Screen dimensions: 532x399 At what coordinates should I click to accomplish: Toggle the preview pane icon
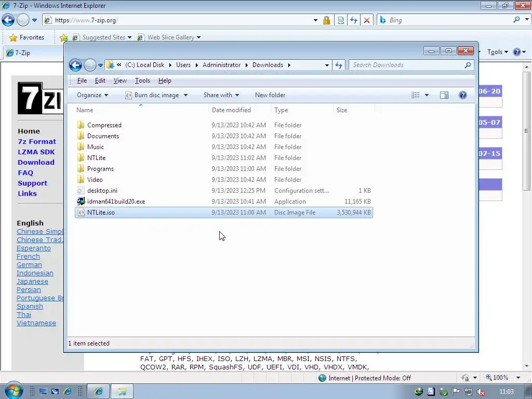point(444,95)
